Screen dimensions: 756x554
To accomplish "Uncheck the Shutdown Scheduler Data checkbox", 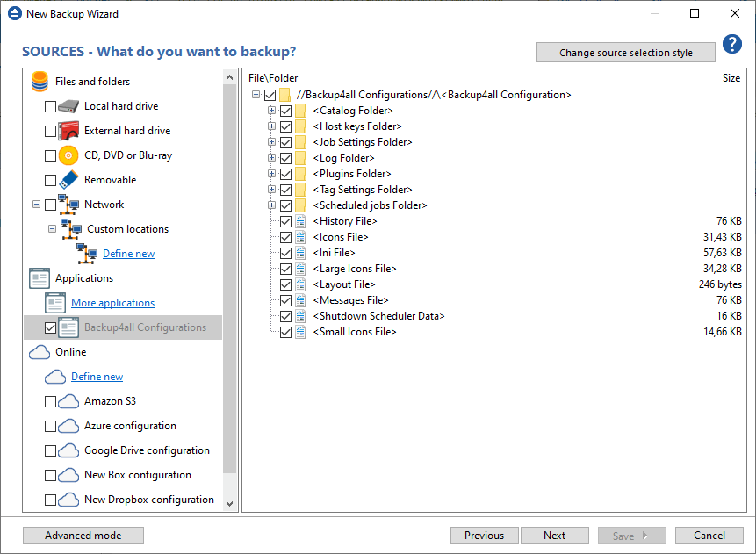I will click(286, 316).
